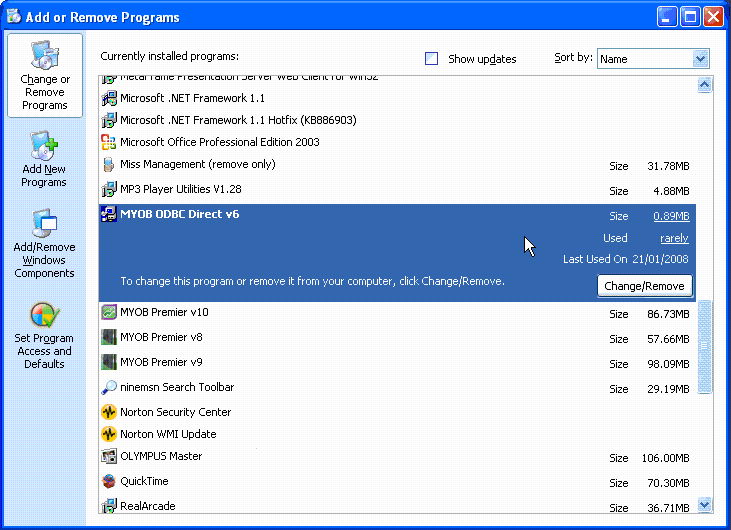The height and width of the screenshot is (530, 731).
Task: Enable the Show updates checkbox
Action: click(x=432, y=59)
